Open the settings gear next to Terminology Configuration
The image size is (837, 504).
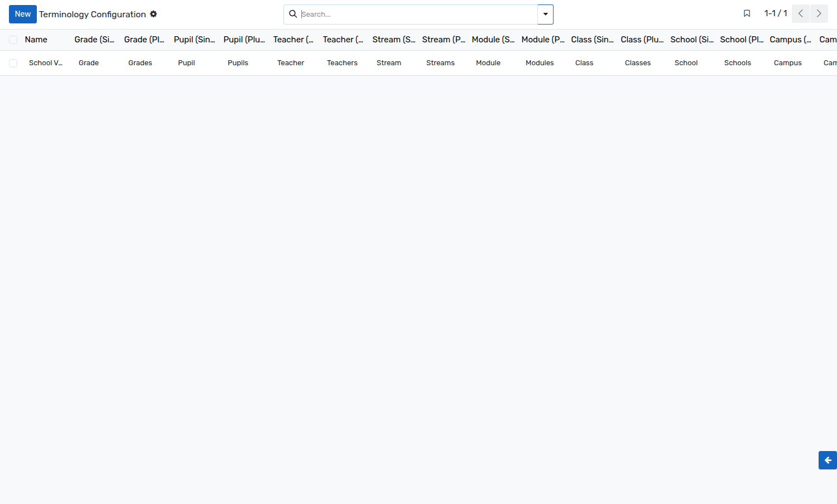pyautogui.click(x=153, y=14)
